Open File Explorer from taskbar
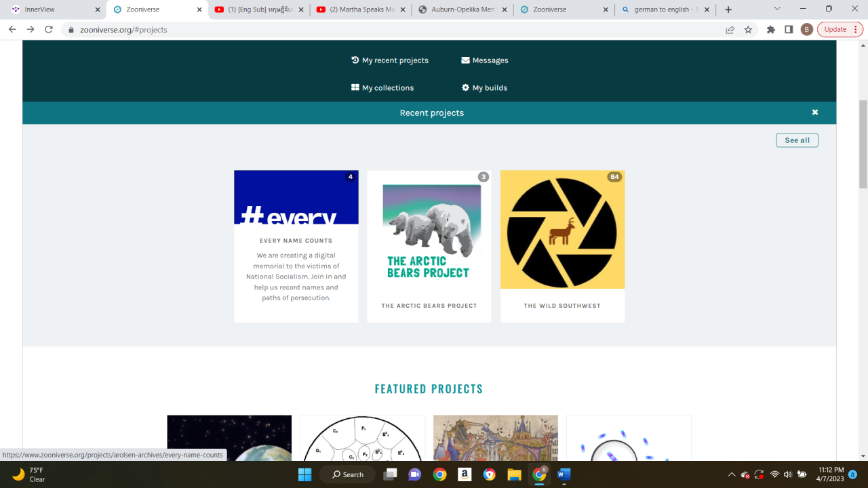Screen dimensions: 868x488 click(x=514, y=474)
